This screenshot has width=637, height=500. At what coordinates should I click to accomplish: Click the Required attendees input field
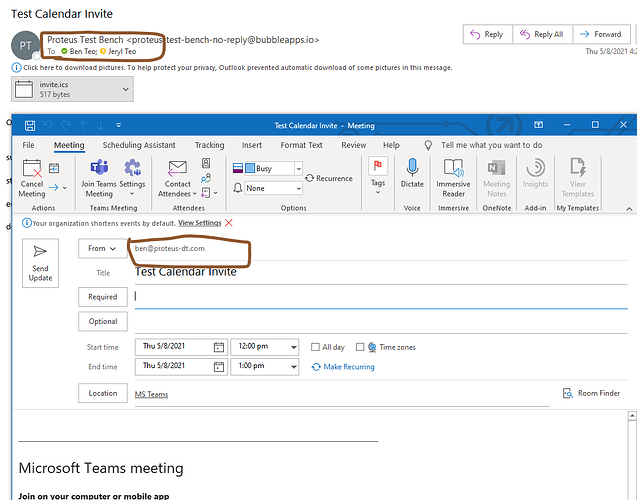[x=381, y=297]
